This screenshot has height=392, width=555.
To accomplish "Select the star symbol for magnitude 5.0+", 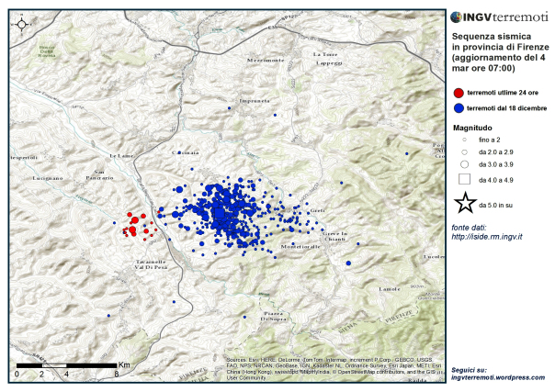I will click(x=466, y=203).
